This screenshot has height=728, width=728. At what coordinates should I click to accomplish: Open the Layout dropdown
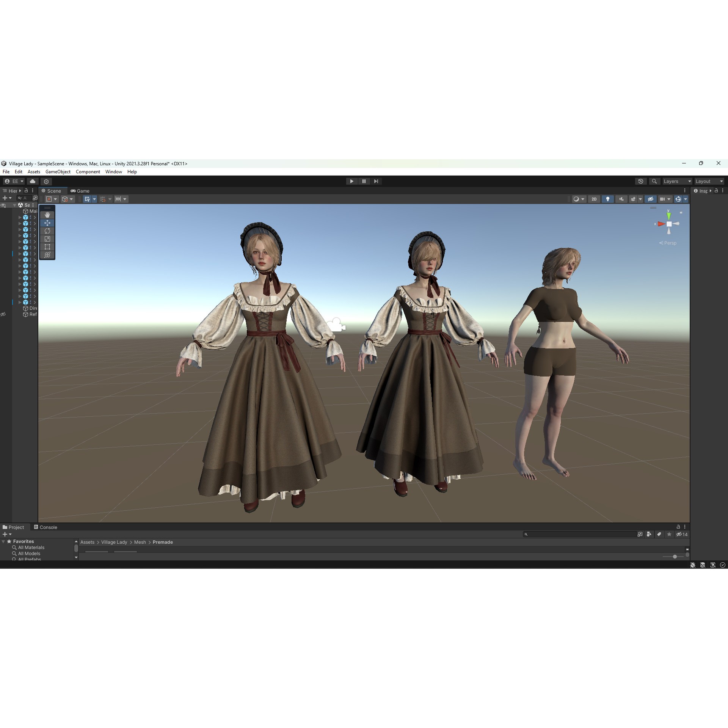(709, 181)
